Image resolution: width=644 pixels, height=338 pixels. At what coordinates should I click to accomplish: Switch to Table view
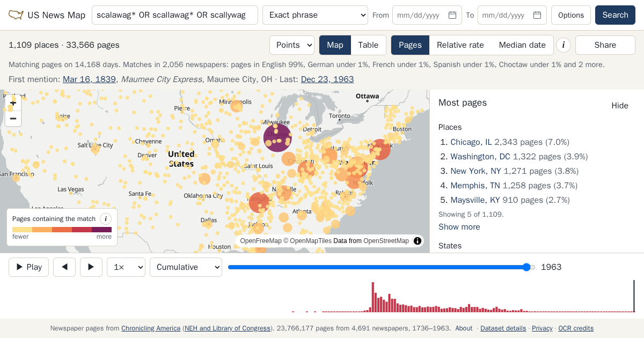pos(368,45)
